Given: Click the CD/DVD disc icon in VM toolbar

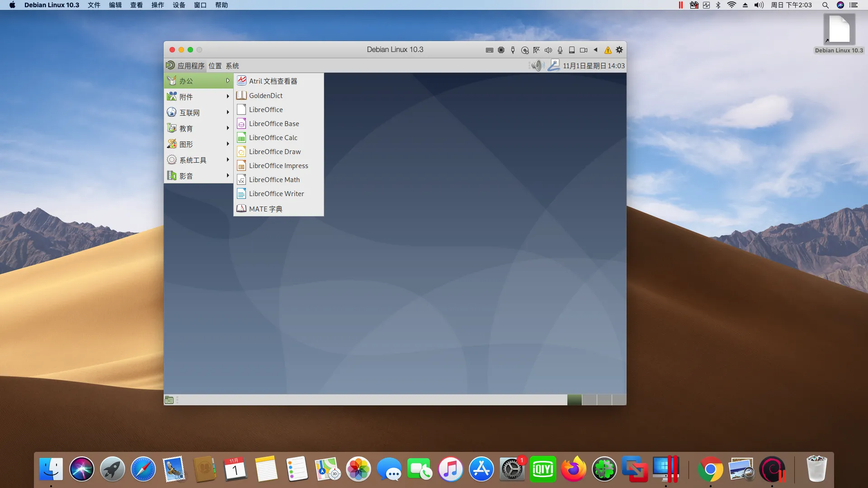Looking at the screenshot, I should pyautogui.click(x=524, y=50).
